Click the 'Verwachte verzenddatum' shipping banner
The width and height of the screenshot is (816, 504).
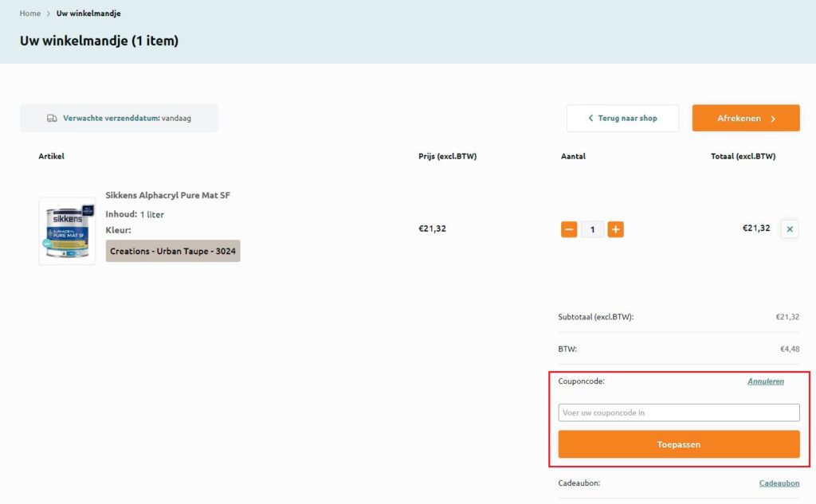[x=119, y=119]
